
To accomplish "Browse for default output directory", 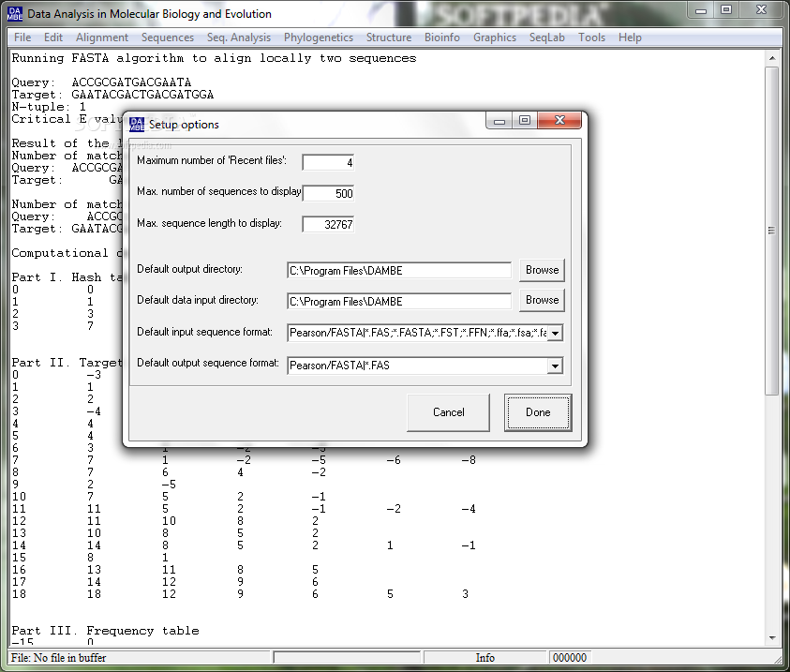I will point(542,270).
